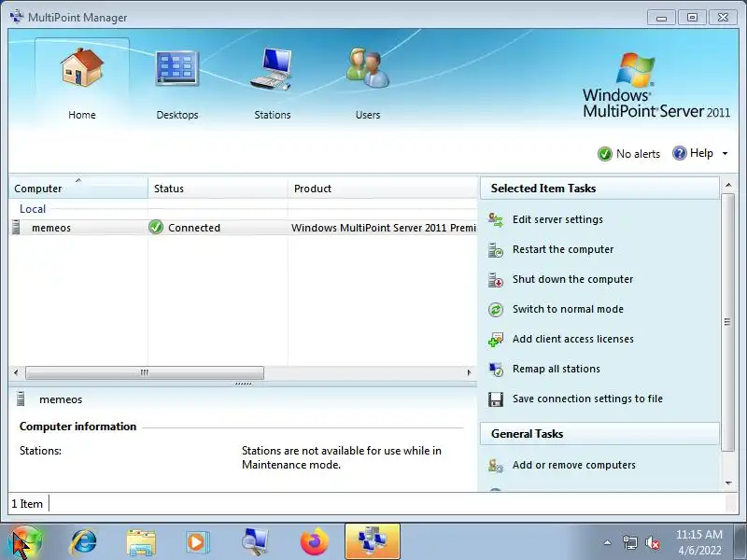Click the list horizontal scroll right arrow
The image size is (747, 560).
coord(470,372)
